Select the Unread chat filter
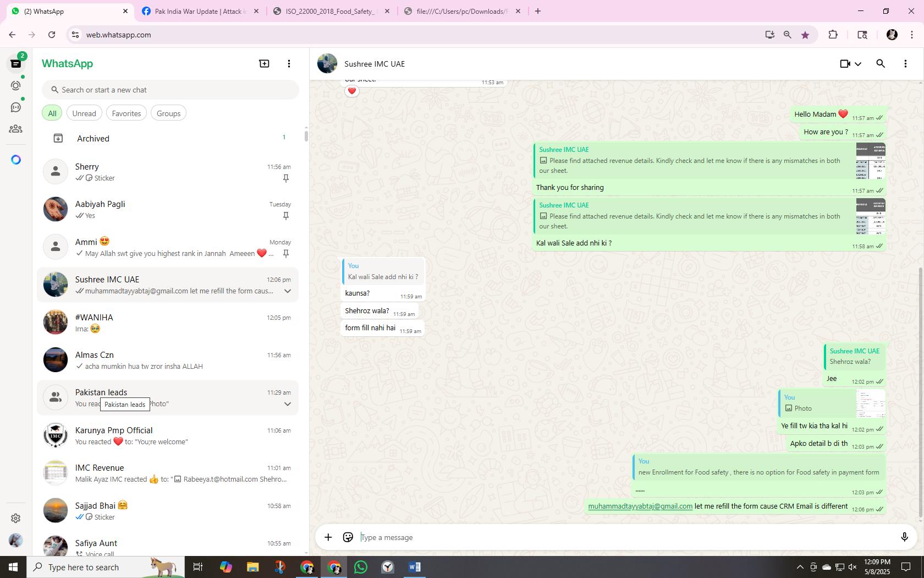924x578 pixels. [x=84, y=113]
